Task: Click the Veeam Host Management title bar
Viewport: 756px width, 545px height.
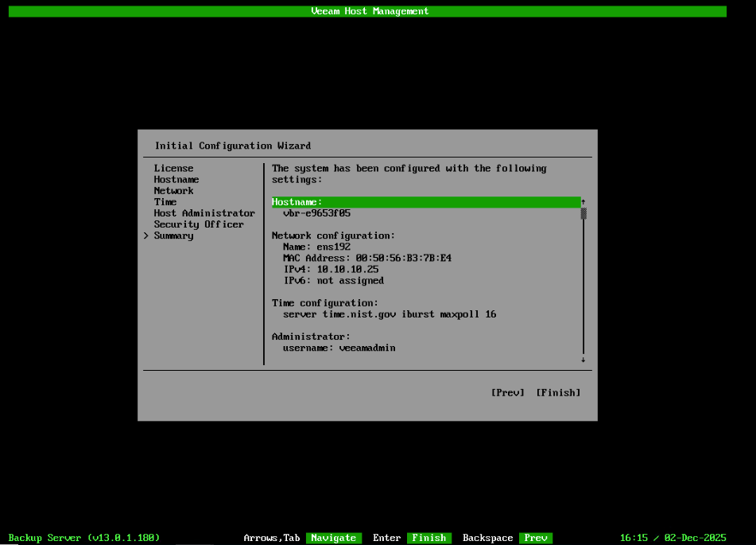Action: pos(370,10)
